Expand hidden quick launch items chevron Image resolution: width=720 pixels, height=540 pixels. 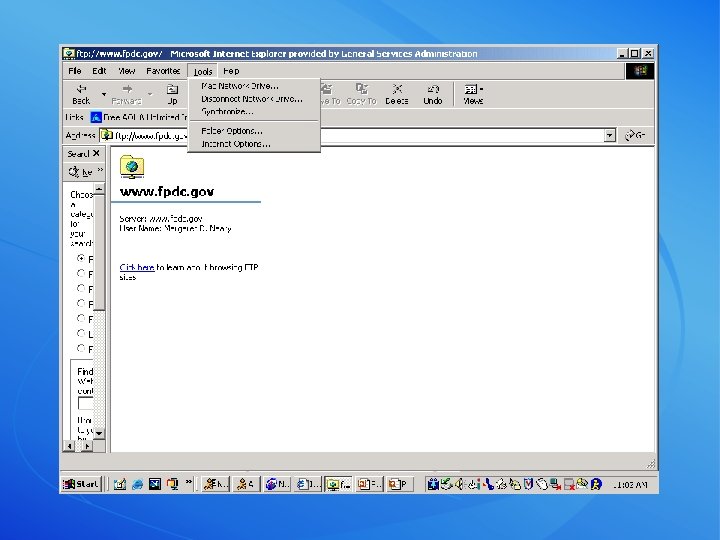tap(189, 482)
